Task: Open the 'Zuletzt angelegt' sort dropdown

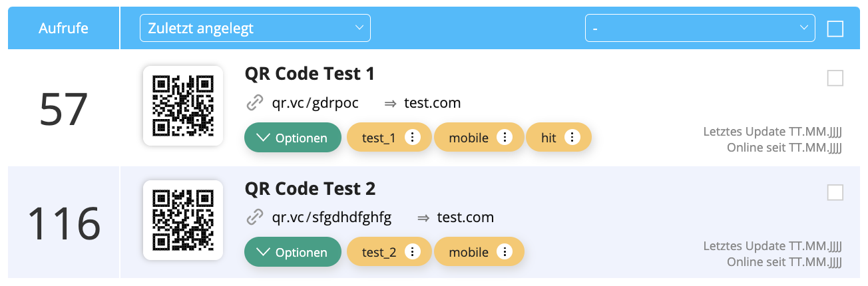Action: point(255,28)
